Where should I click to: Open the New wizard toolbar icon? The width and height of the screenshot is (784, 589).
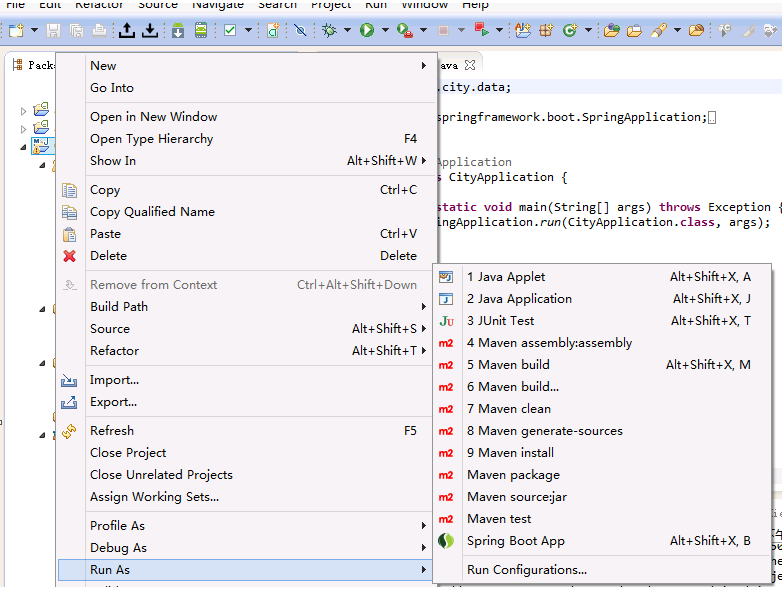tap(16, 30)
